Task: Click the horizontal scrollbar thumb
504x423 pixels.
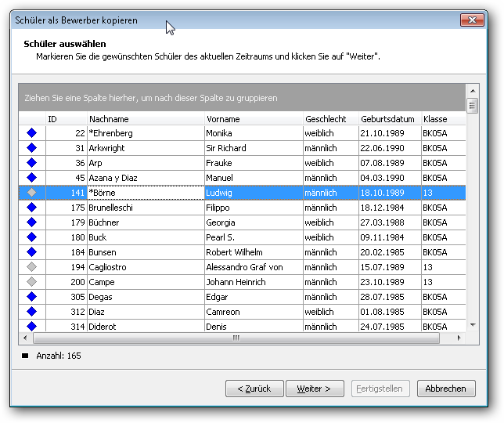Action: (x=236, y=338)
